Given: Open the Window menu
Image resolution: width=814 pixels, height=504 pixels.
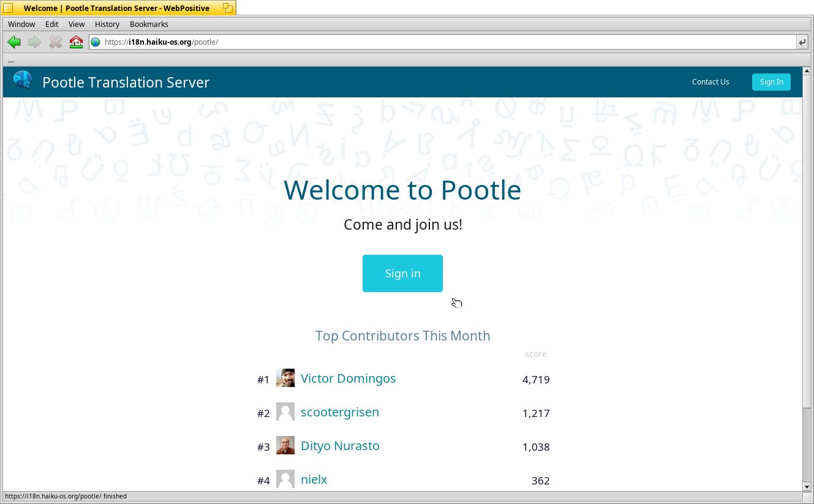Looking at the screenshot, I should tap(21, 24).
